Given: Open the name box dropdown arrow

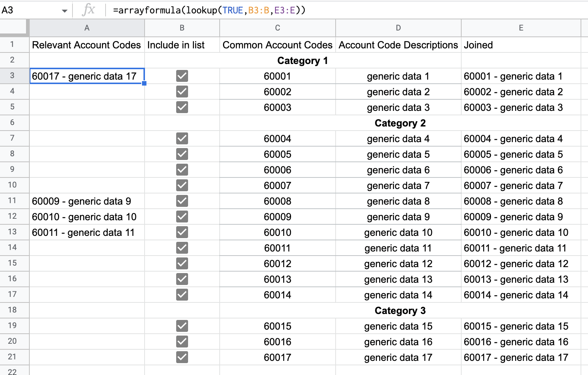Looking at the screenshot, I should [x=65, y=11].
